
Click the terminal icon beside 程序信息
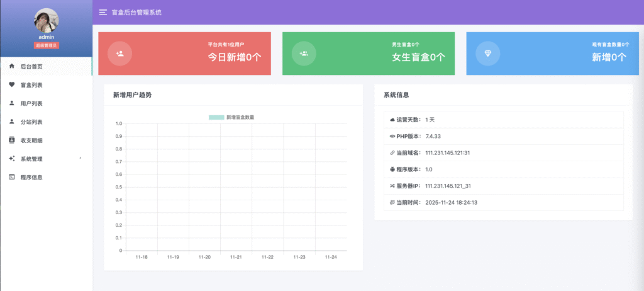[11, 178]
